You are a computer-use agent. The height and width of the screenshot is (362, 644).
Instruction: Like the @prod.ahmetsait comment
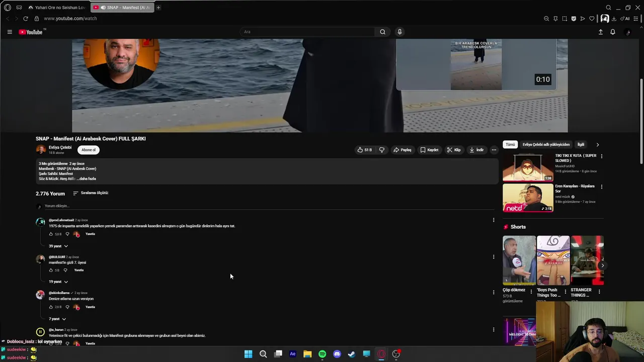coord(51,234)
